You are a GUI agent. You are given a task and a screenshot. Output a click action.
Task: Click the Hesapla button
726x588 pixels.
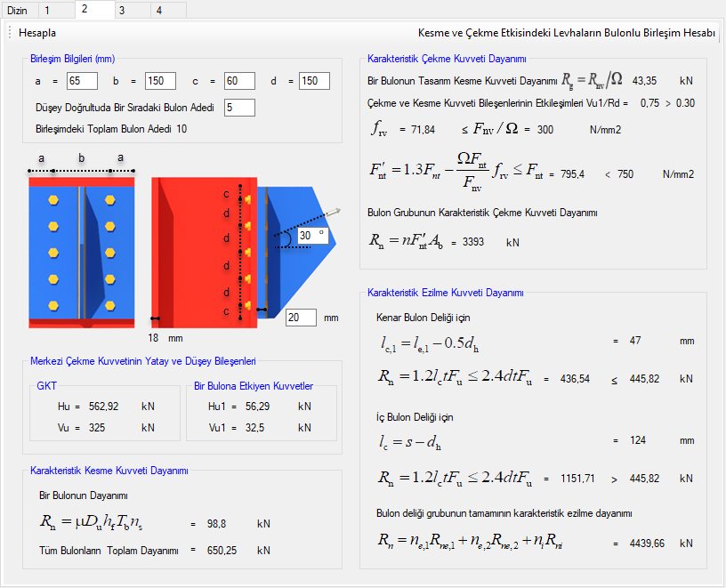(37, 33)
